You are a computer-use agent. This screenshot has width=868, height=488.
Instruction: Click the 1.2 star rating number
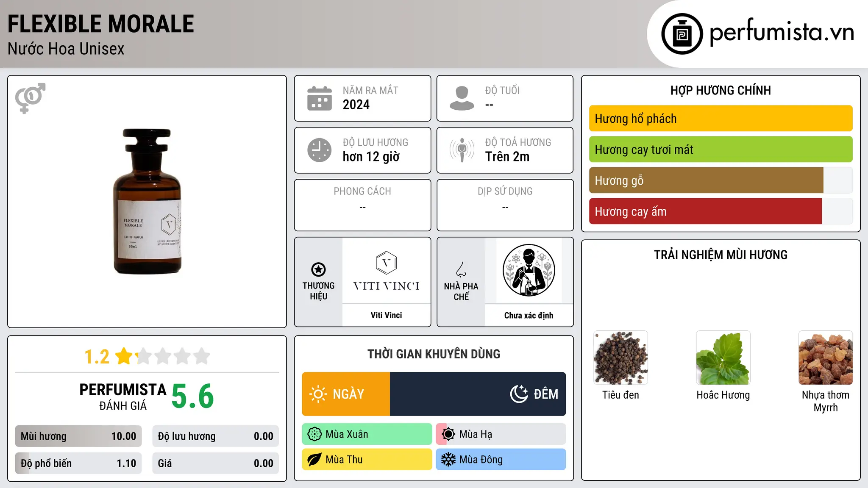coord(97,357)
